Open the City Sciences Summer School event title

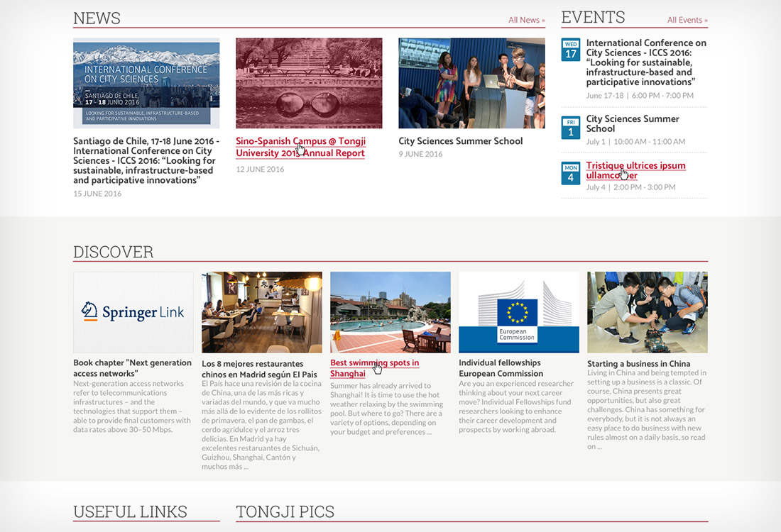pos(632,123)
